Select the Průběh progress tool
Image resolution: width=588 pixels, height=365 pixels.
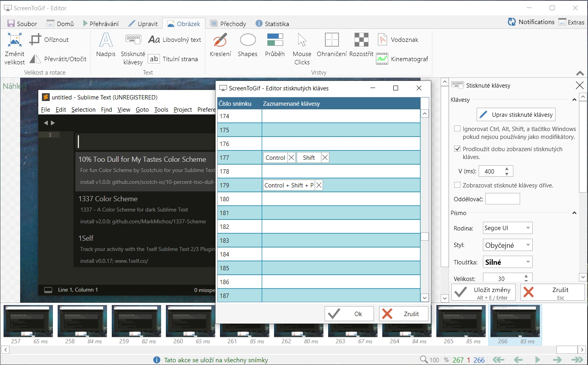click(x=275, y=45)
